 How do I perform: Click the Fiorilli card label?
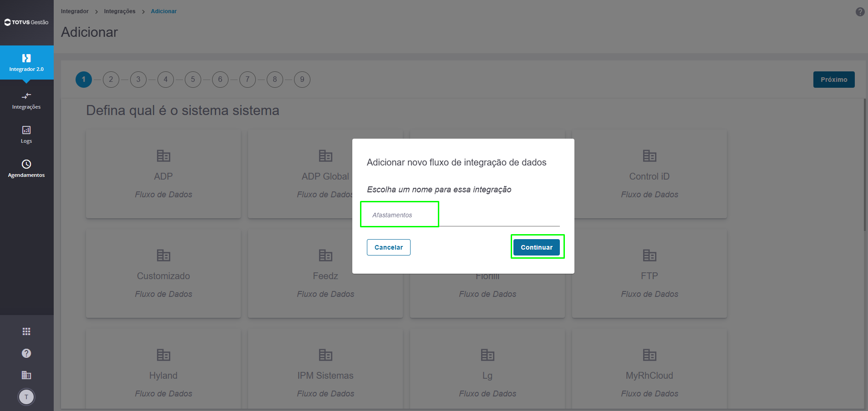click(x=487, y=276)
